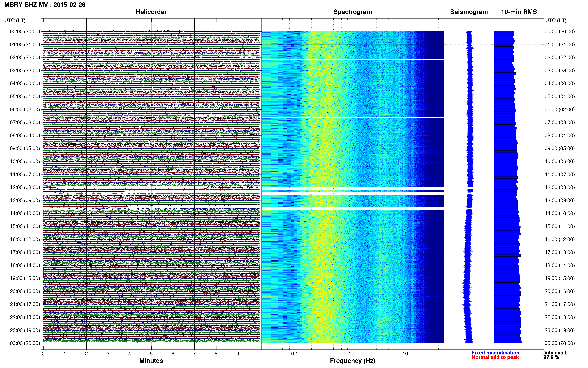Screen dimensions: 588x368
Task: Click the '5' tick on the Minutes axis
Action: pos(151,354)
